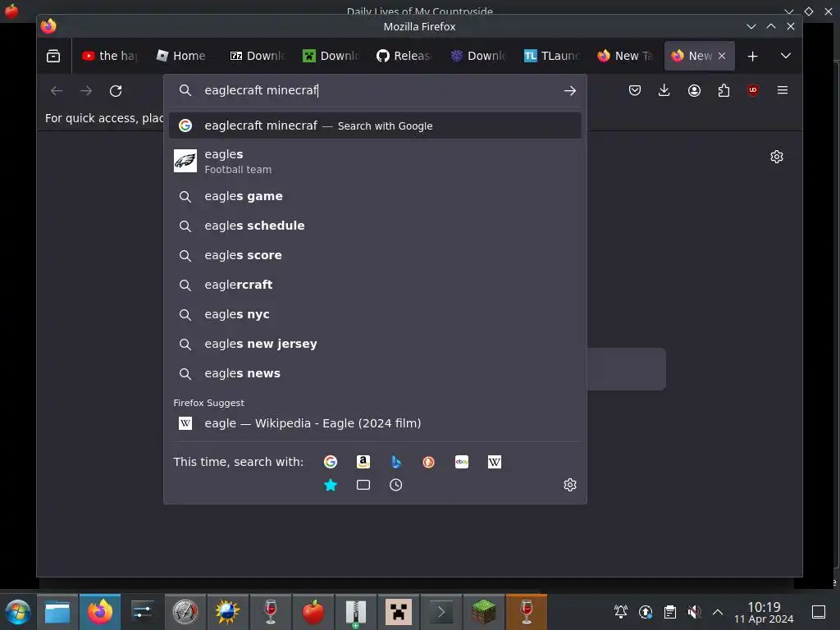Screen dimensions: 840x630
Task: Open the system settings sliders taskbar icon
Action: (143, 612)
